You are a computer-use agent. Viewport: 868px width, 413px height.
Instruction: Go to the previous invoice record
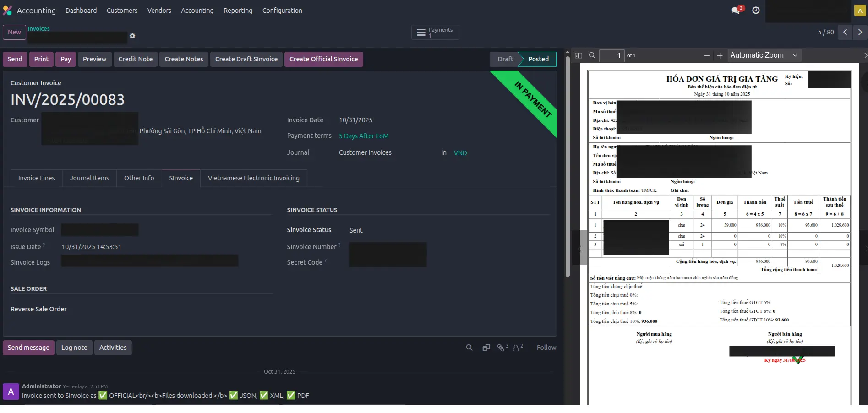[x=845, y=32]
